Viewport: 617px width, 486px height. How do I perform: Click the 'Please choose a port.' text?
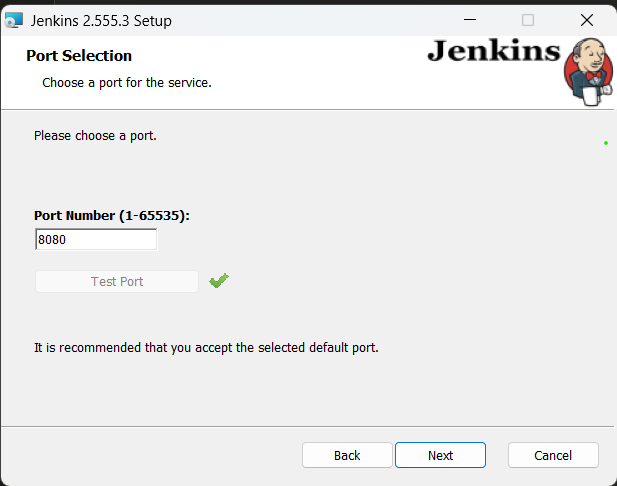95,136
